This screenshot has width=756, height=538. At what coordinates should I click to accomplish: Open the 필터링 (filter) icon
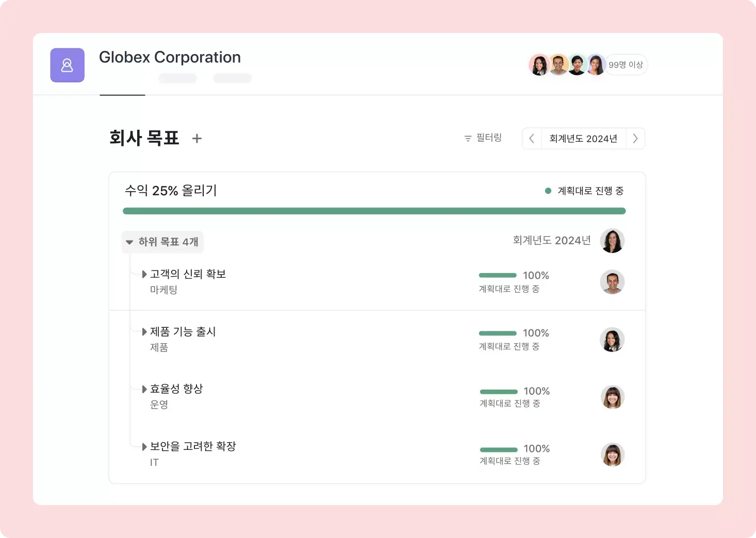[x=467, y=138]
